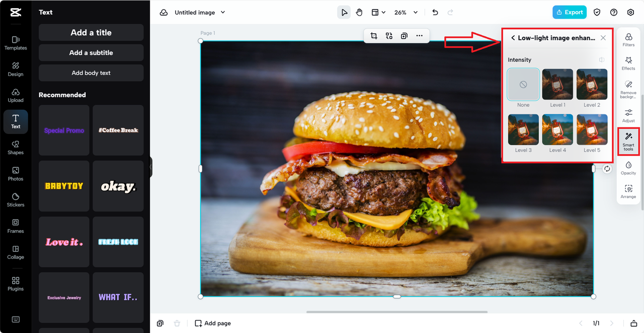Select the pointer select tool
Viewport: 644px width, 333px height.
pyautogui.click(x=344, y=13)
